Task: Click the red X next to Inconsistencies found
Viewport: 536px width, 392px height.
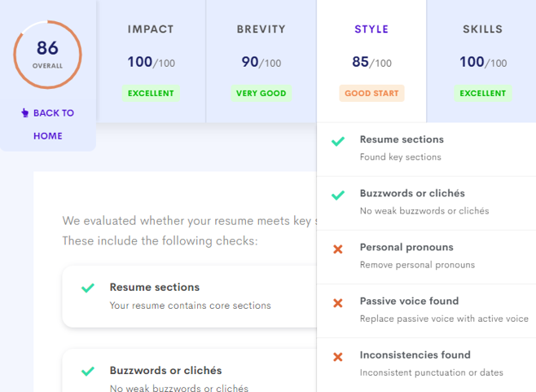Action: tap(338, 357)
